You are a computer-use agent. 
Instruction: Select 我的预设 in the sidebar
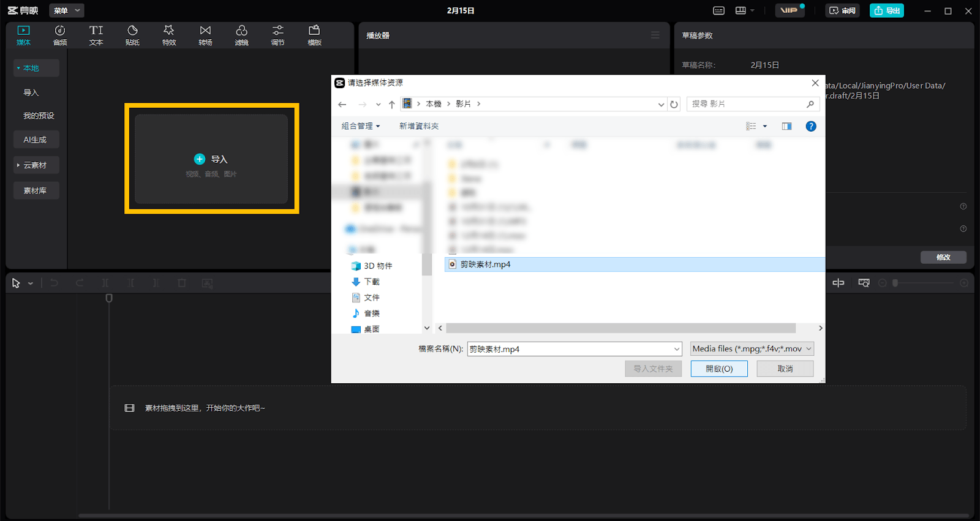[x=39, y=116]
